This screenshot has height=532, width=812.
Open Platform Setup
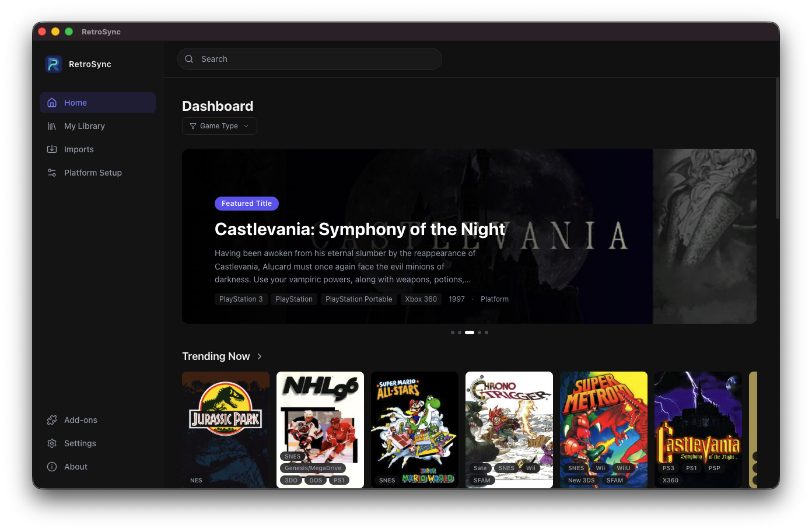click(x=97, y=173)
